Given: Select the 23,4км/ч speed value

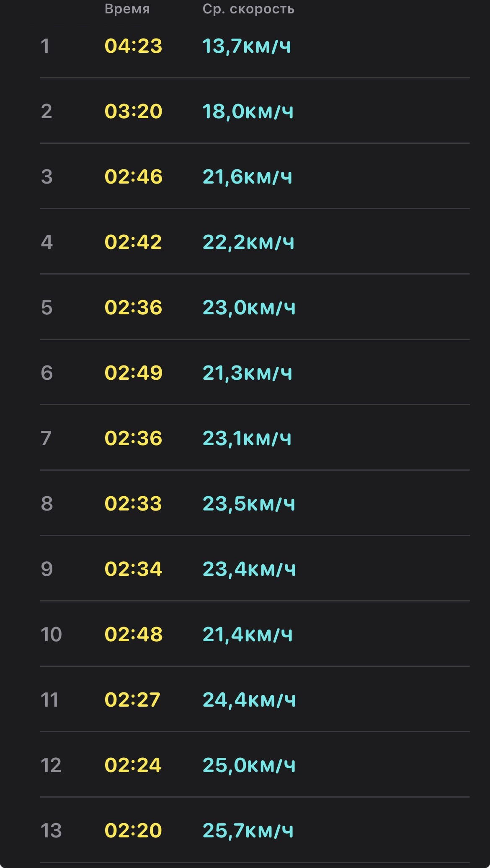Looking at the screenshot, I should pos(249,569).
